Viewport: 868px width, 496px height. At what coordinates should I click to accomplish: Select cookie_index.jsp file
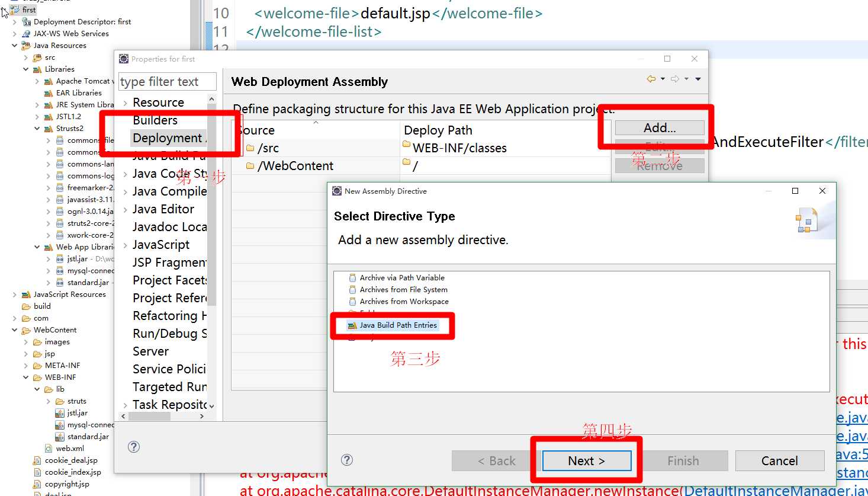(x=73, y=472)
